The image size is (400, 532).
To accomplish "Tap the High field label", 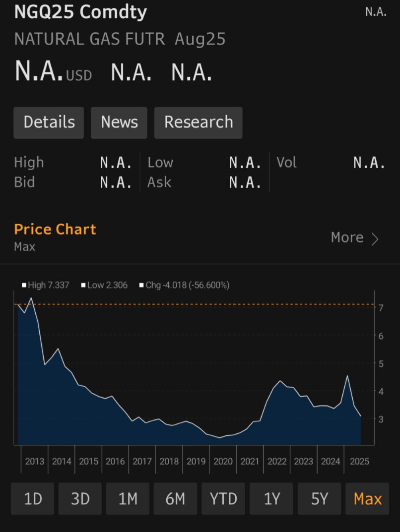I will [29, 163].
